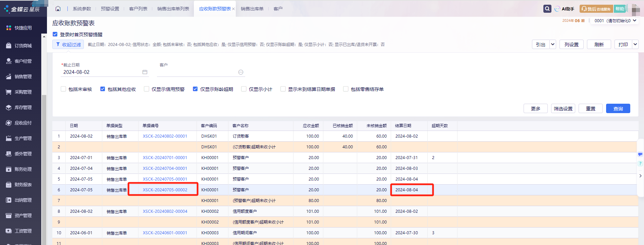Open 售后在线服务 support

[x=596, y=9]
